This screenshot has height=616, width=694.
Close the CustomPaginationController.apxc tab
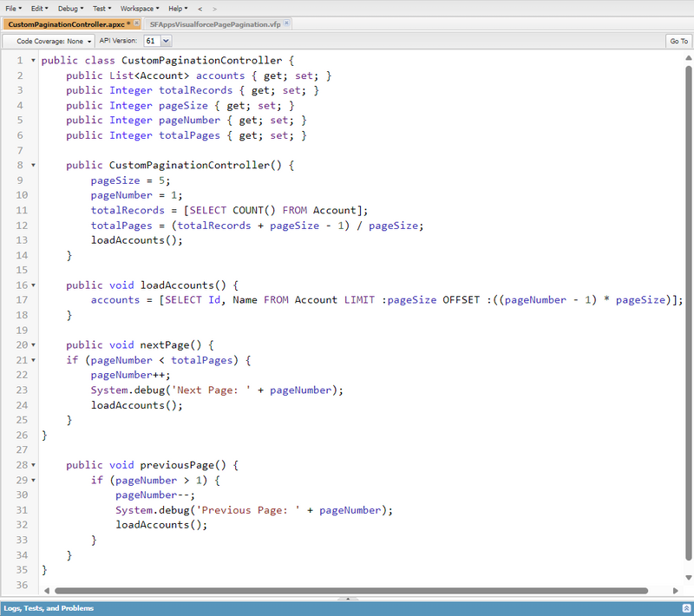tap(137, 23)
